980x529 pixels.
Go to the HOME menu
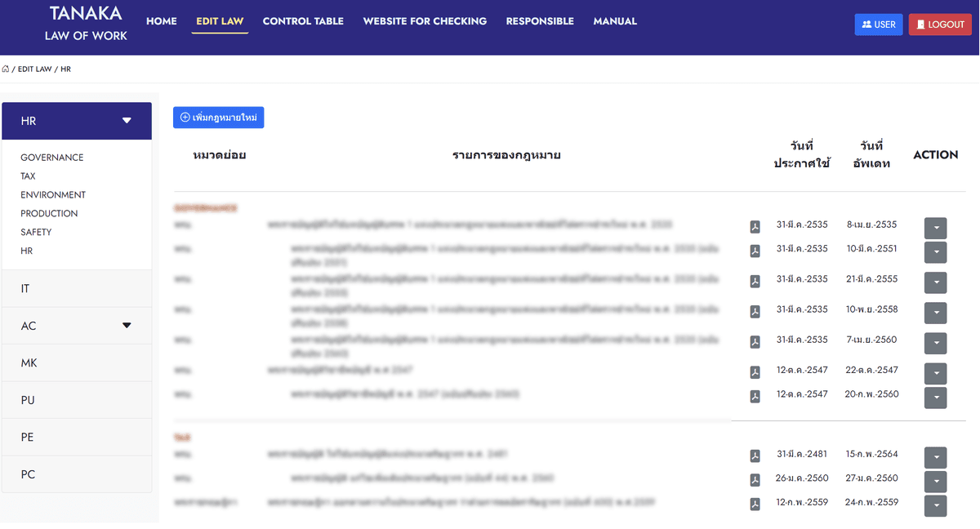tap(162, 21)
